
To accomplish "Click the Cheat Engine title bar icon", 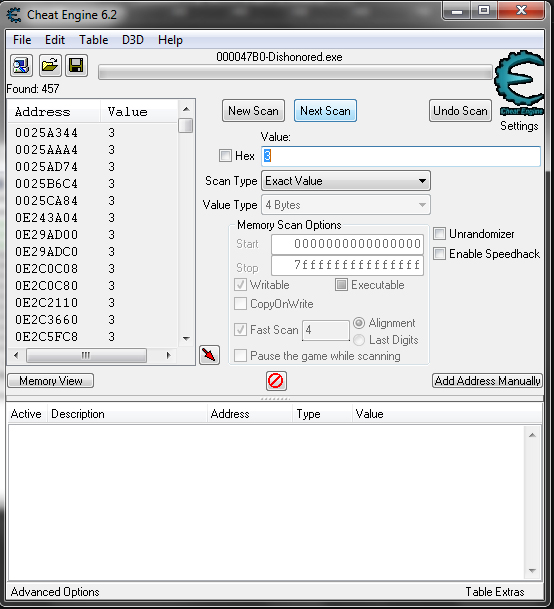I will (x=14, y=15).
